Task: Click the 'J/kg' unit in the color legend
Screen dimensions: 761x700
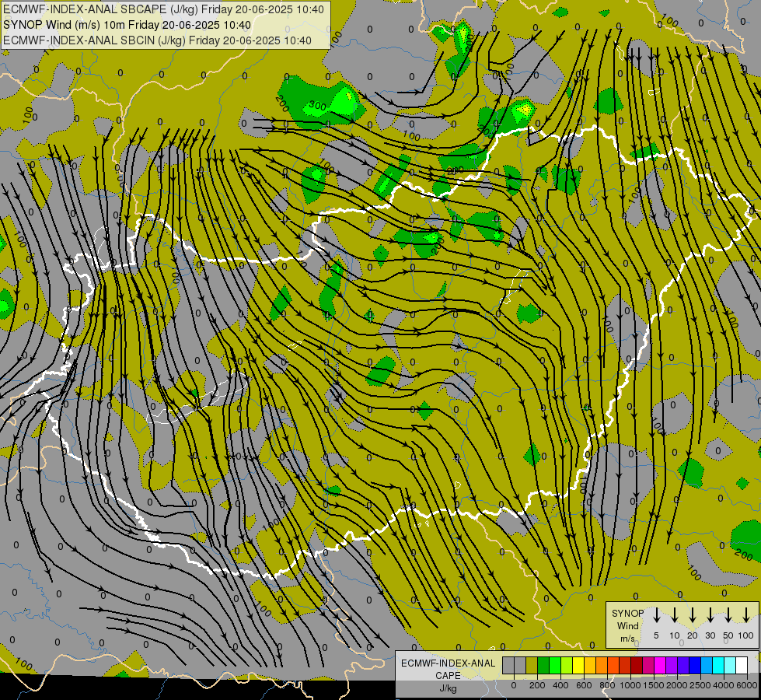Action: [x=448, y=688]
